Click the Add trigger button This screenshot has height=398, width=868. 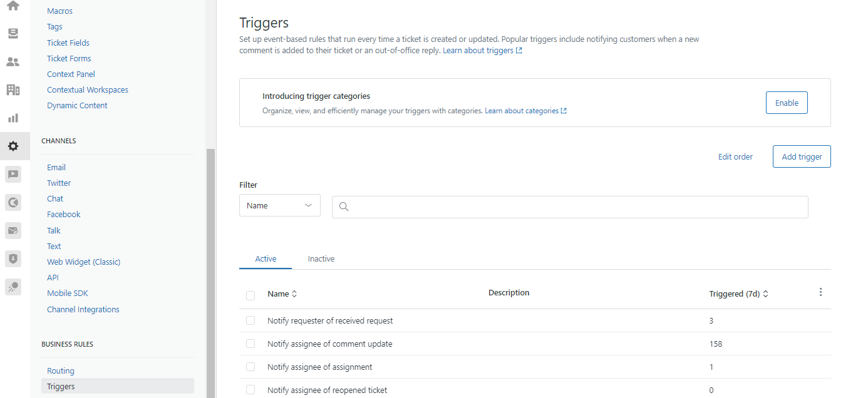point(802,156)
